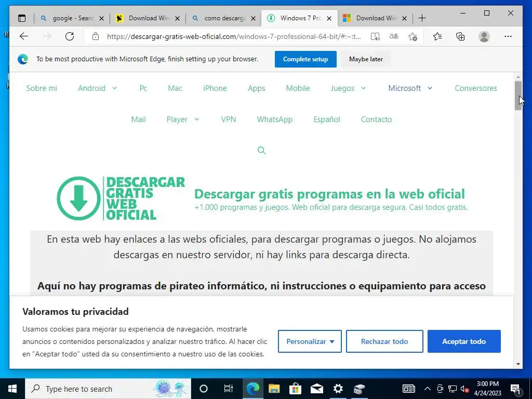This screenshot has width=532, height=399.
Task: Open Mail app from taskbar
Action: (316, 389)
